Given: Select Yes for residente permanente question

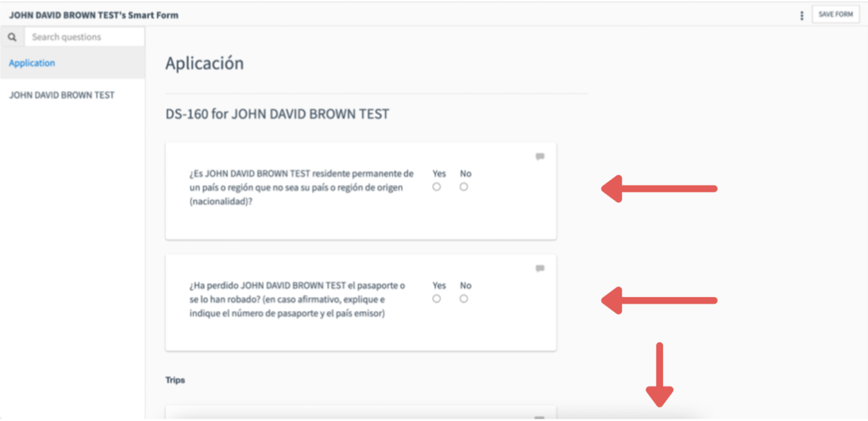Looking at the screenshot, I should [x=437, y=187].
